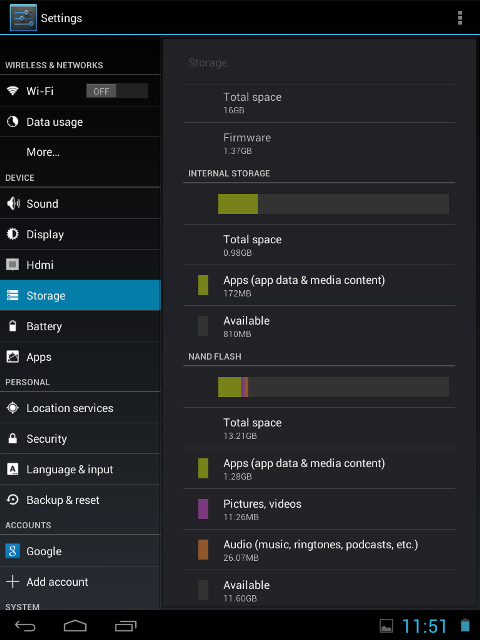This screenshot has width=480, height=640.
Task: Tap purple Pictures, videos color swatch
Action: (203, 509)
